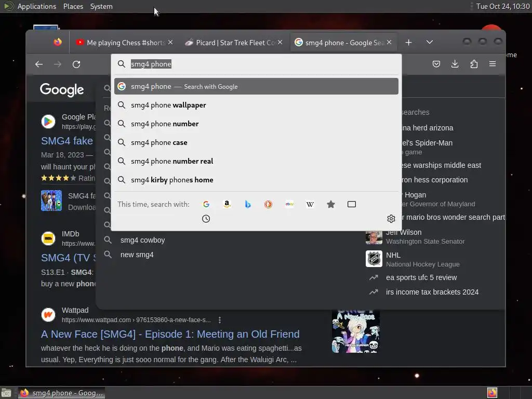Click the Wattpad favicon

tap(48, 315)
